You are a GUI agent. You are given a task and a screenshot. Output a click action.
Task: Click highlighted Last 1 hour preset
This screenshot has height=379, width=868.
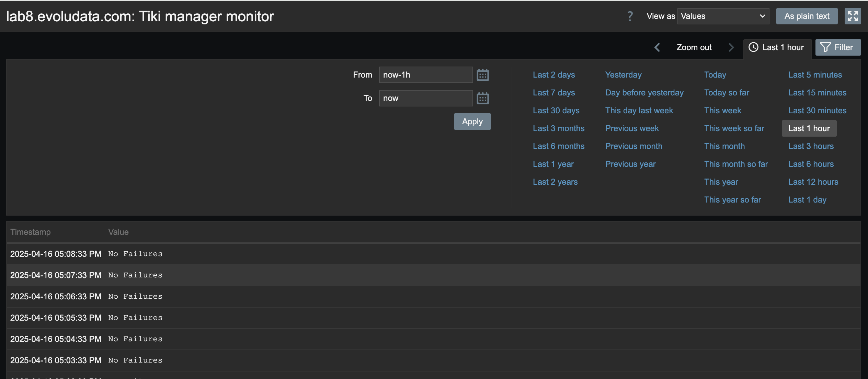click(809, 128)
